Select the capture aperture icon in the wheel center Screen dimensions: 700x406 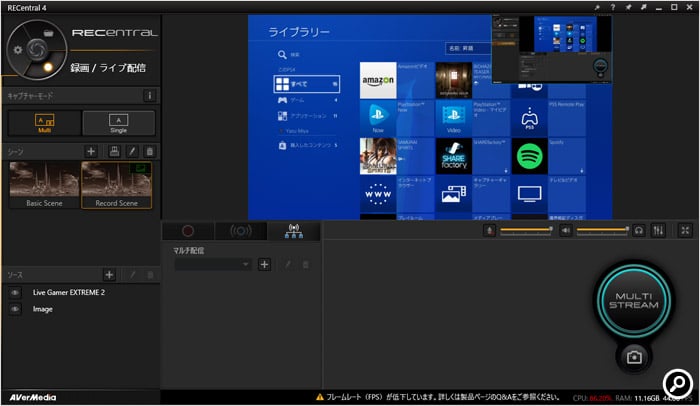pos(37,49)
